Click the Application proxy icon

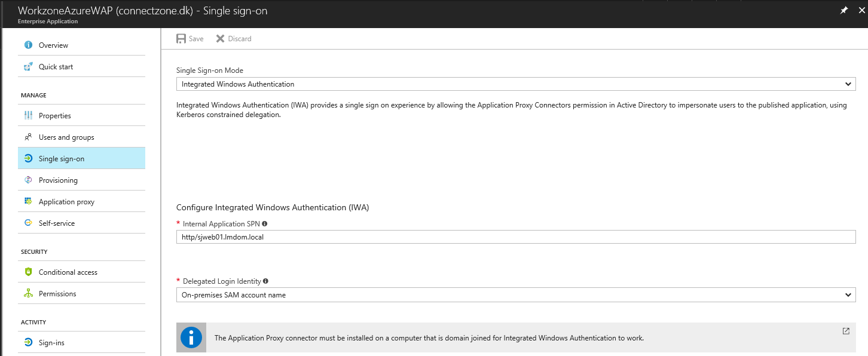[x=28, y=201]
